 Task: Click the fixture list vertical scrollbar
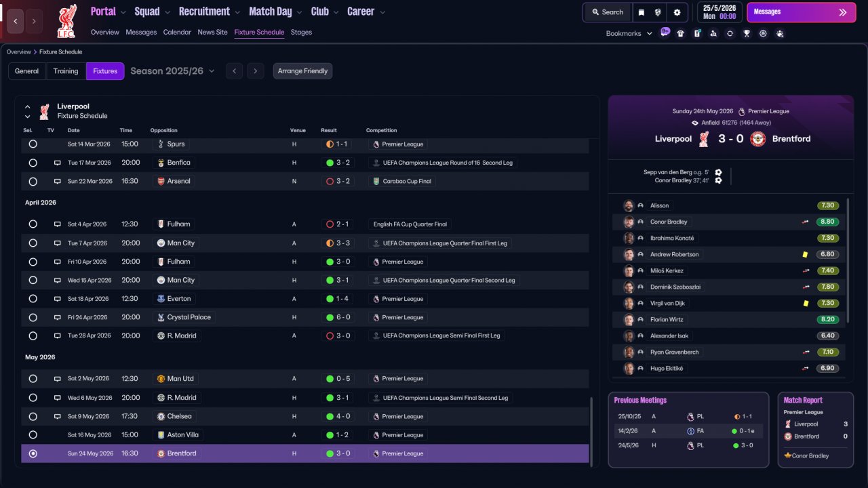pyautogui.click(x=592, y=432)
